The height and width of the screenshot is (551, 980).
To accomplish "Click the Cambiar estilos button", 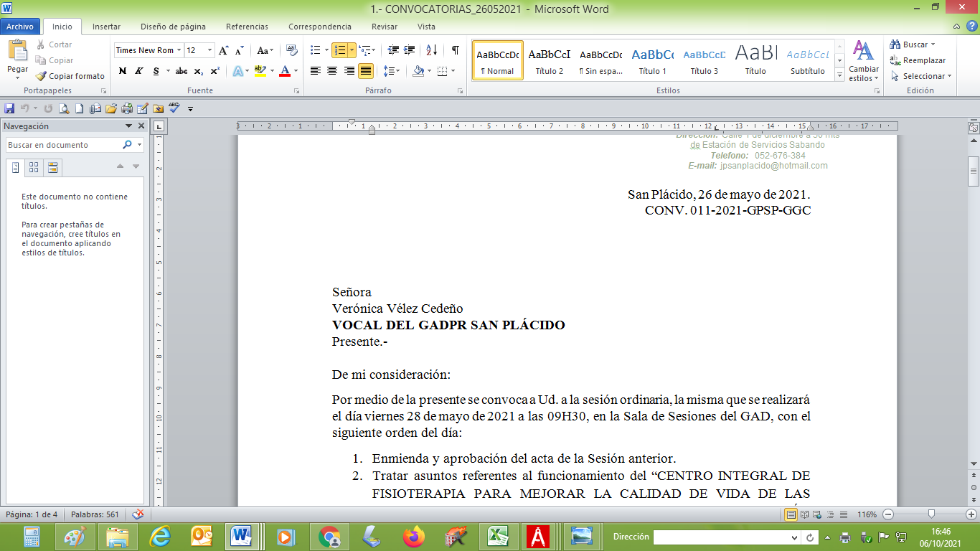I will (x=863, y=61).
